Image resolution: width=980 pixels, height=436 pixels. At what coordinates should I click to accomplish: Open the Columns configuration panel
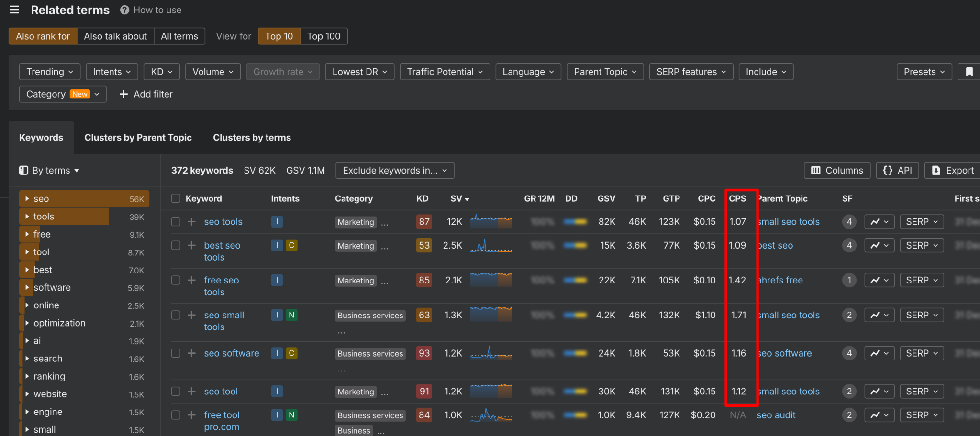(x=836, y=170)
